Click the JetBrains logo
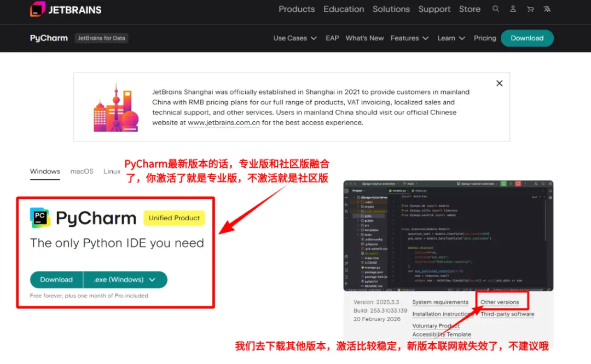The height and width of the screenshot is (364, 591). (66, 9)
